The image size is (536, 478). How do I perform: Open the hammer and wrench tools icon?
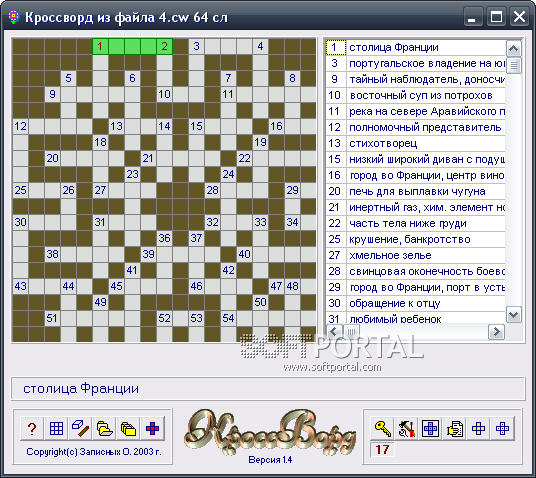coord(406,428)
